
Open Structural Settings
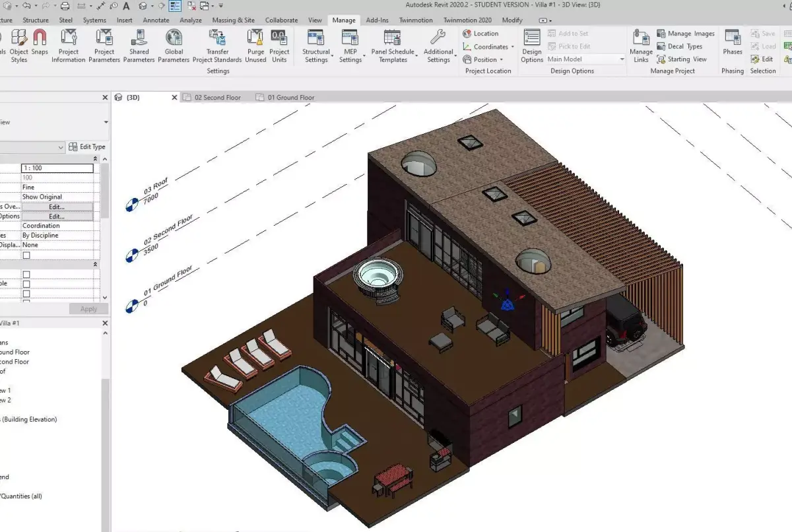316,46
